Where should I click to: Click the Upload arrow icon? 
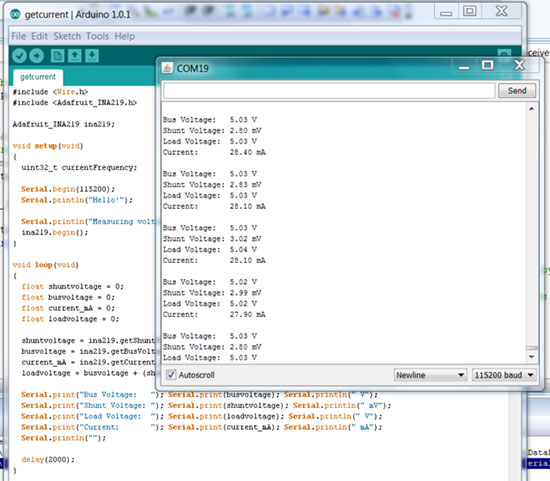point(36,56)
